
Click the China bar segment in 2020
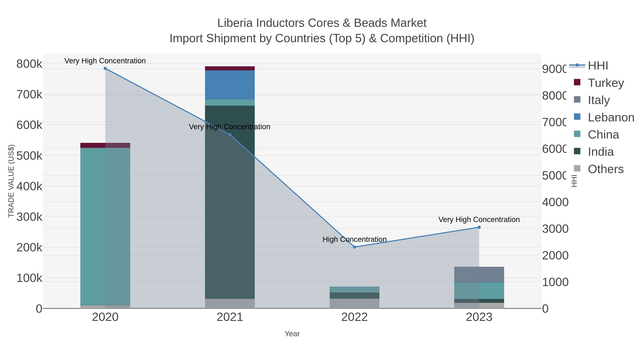pyautogui.click(x=105, y=227)
